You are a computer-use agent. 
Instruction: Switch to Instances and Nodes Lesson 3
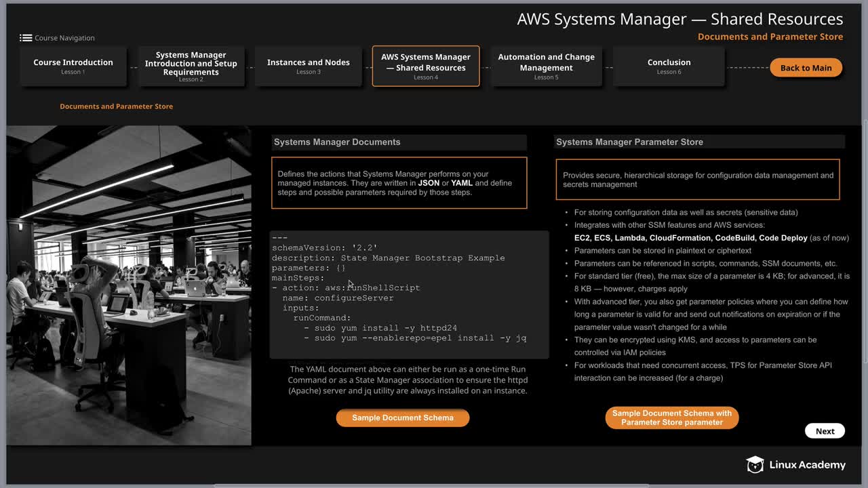click(x=309, y=66)
